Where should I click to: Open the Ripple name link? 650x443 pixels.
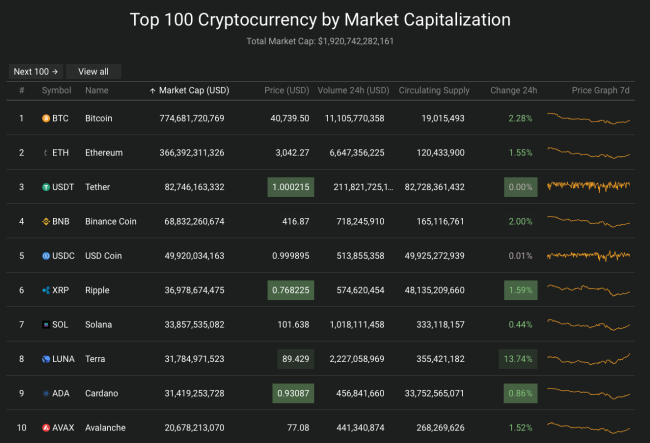pos(97,290)
